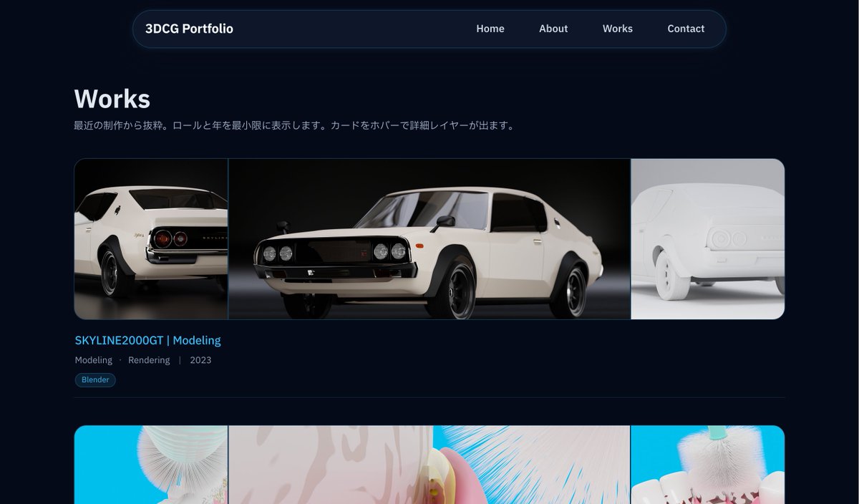The image size is (859, 504).
Task: Click the Modeling role label
Action: 93,360
